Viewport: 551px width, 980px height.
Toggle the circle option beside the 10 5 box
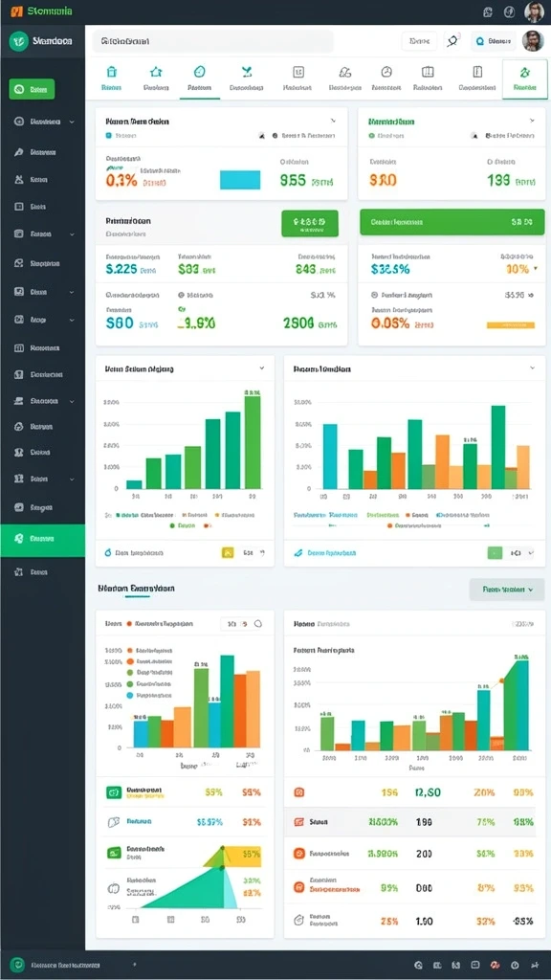point(258,624)
